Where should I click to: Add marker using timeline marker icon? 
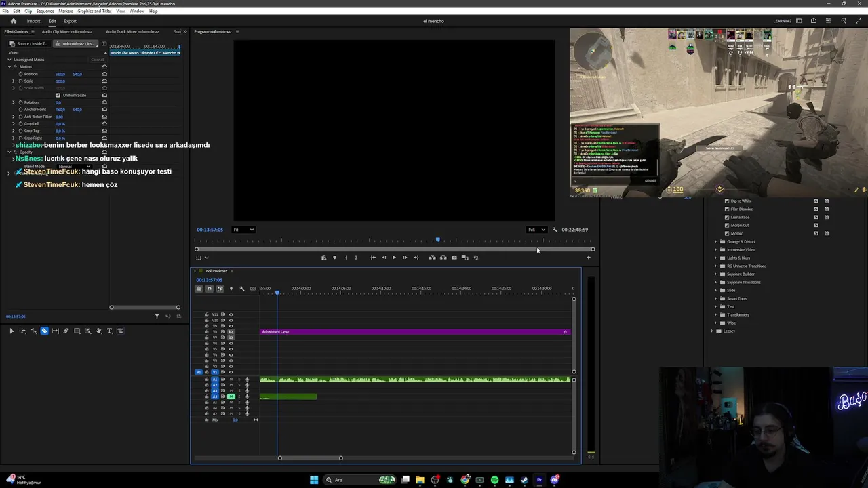coord(231,289)
